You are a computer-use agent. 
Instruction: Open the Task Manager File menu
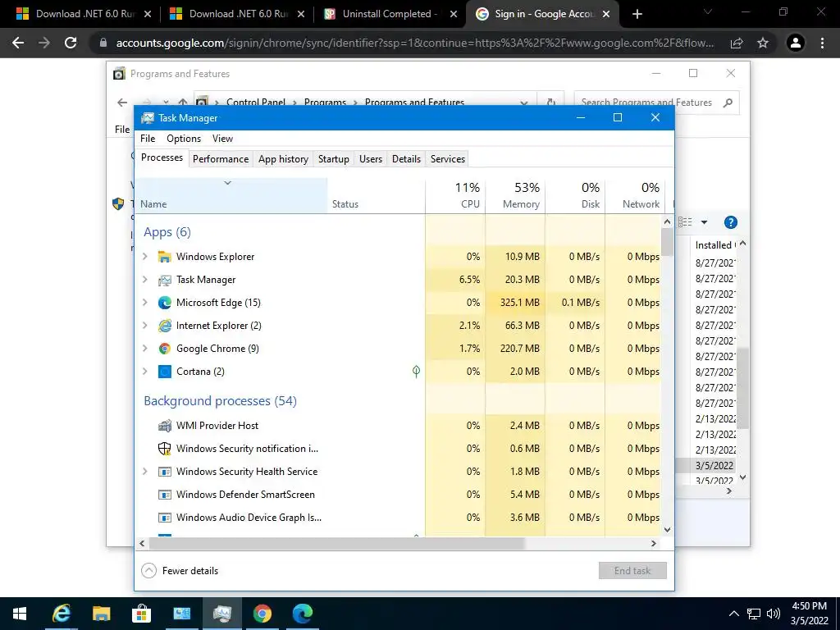148,139
